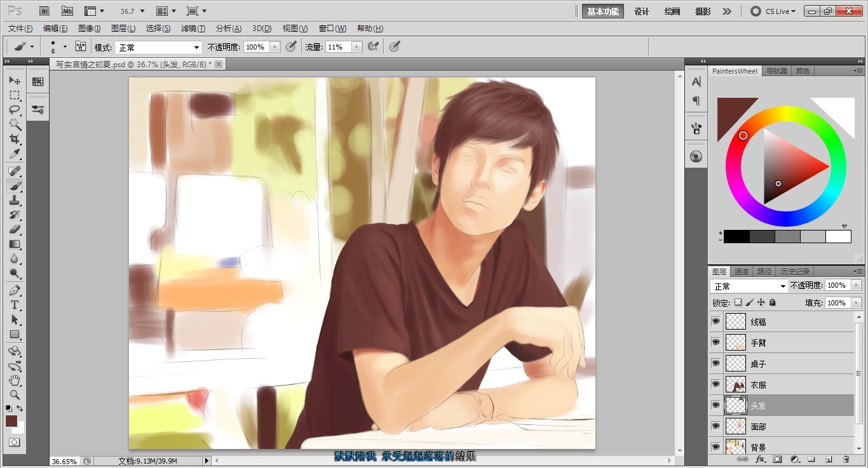Hide the 面部 layer

716,427
